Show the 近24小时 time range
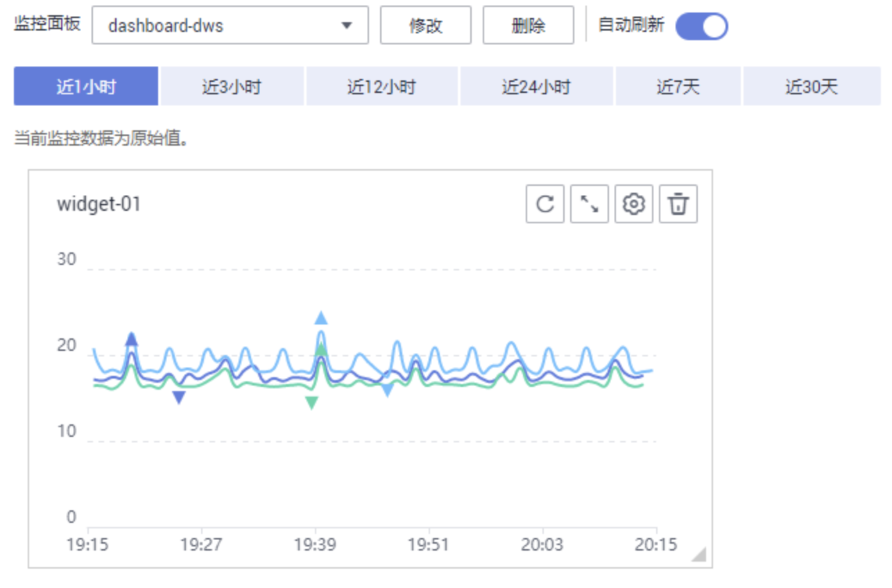 (x=536, y=87)
